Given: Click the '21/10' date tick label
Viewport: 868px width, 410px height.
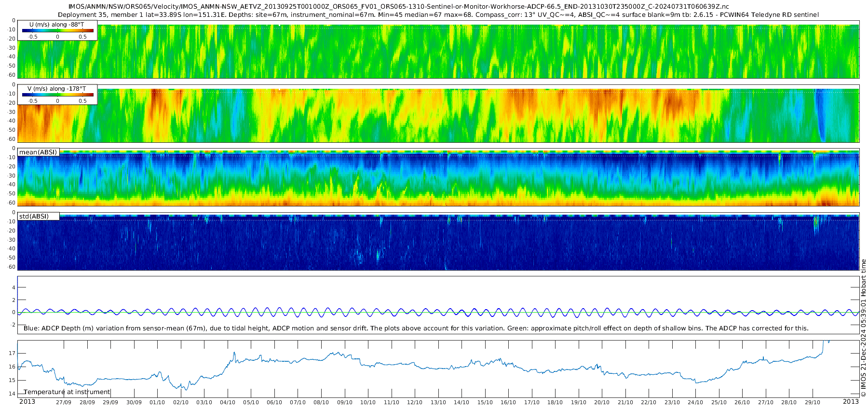Looking at the screenshot, I should (625, 402).
